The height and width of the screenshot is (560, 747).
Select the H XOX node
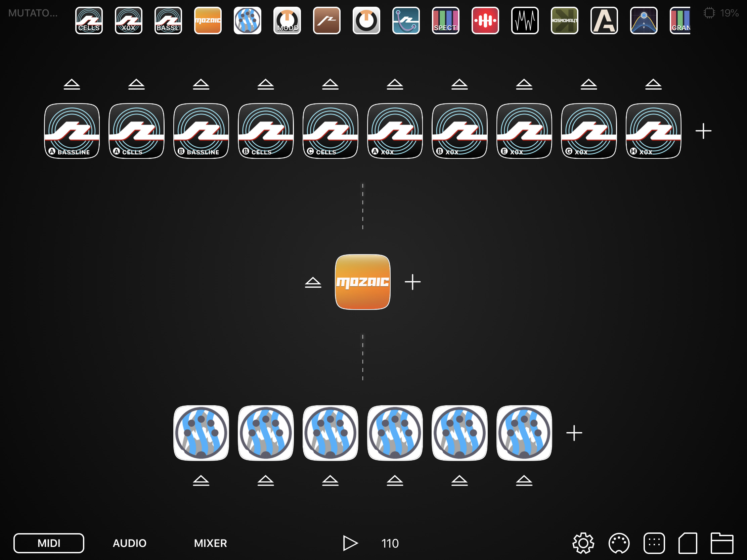(653, 131)
